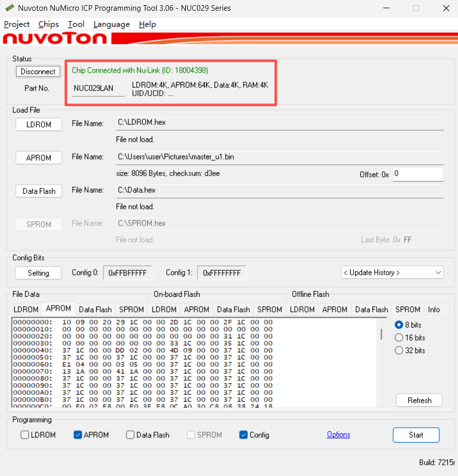This screenshot has width=458, height=476.
Task: Expand the Update History dropdown
Action: (x=392, y=272)
